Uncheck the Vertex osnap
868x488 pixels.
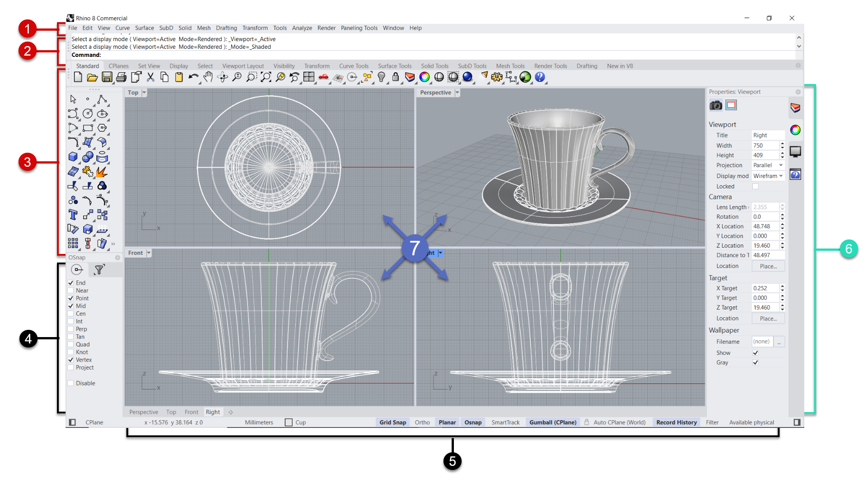pyautogui.click(x=71, y=360)
